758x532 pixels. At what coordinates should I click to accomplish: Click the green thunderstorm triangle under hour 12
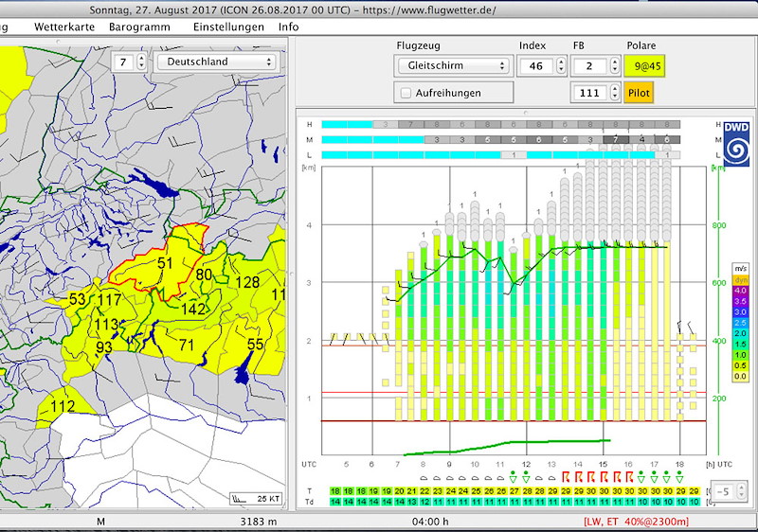tap(525, 478)
